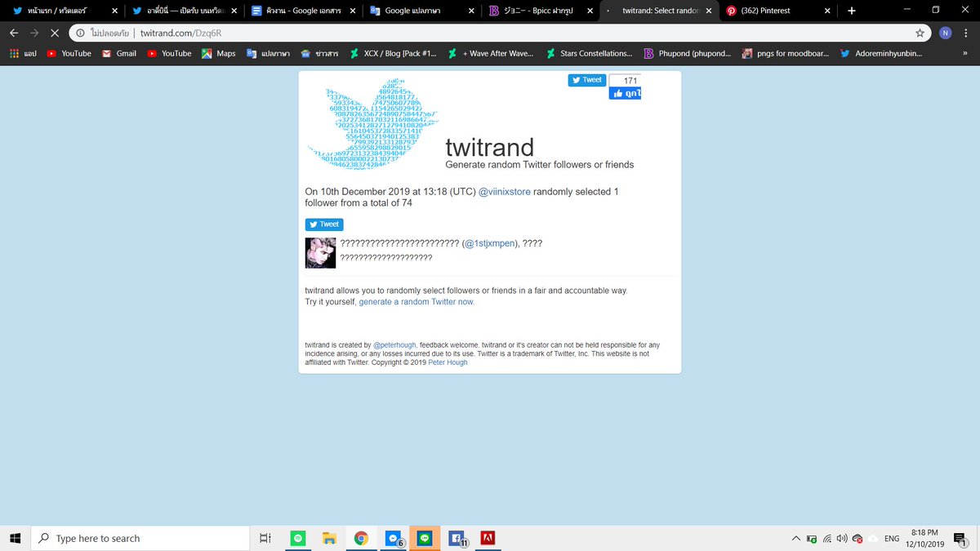980x551 pixels.
Task: Select the twitrand tab
Action: point(660,11)
